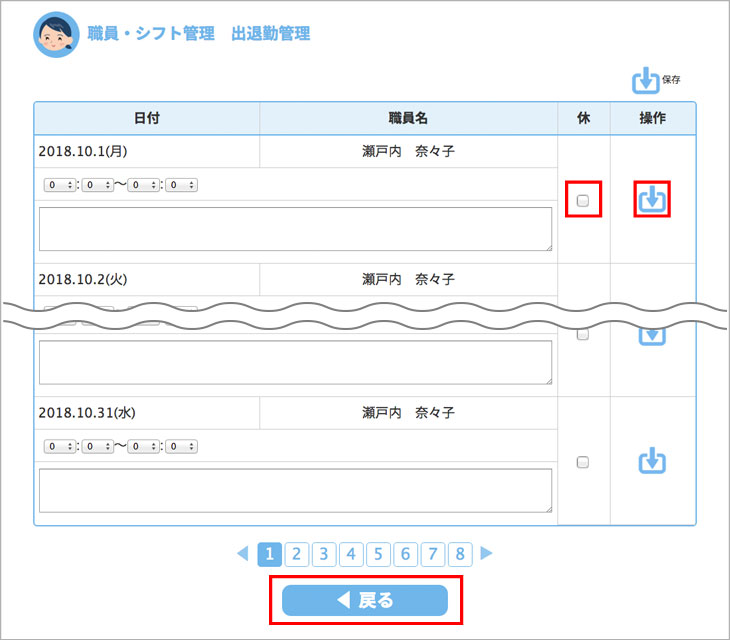Jump to page 8 in pagination
The height and width of the screenshot is (640, 730).
(460, 553)
